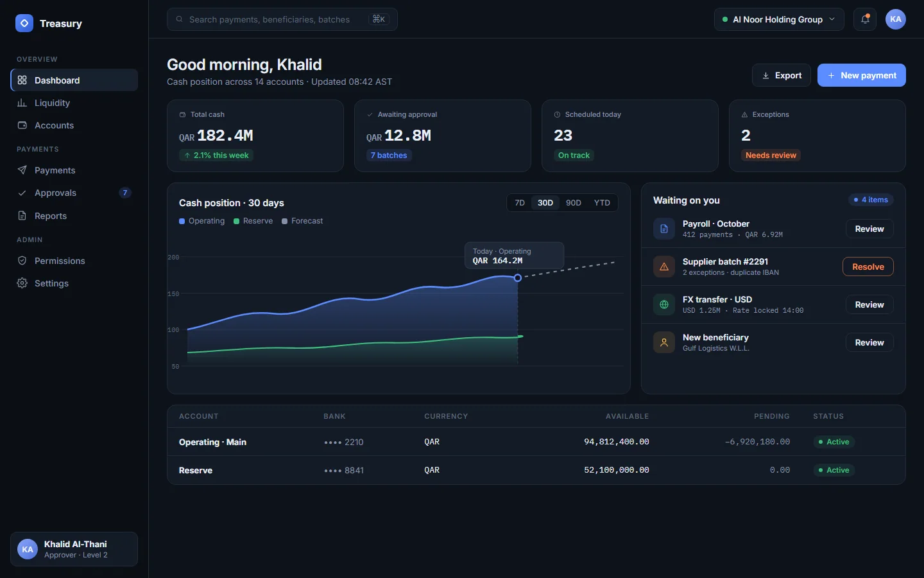The width and height of the screenshot is (924, 578).
Task: Open Approvals in the sidebar
Action: click(74, 193)
